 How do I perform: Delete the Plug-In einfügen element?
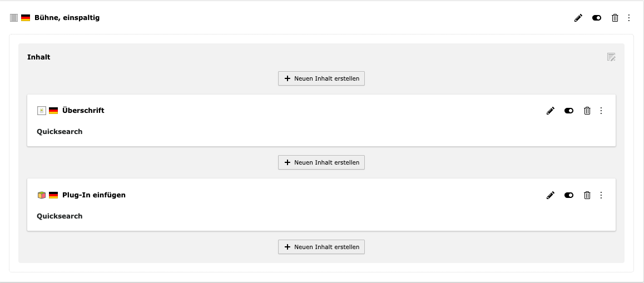(587, 195)
